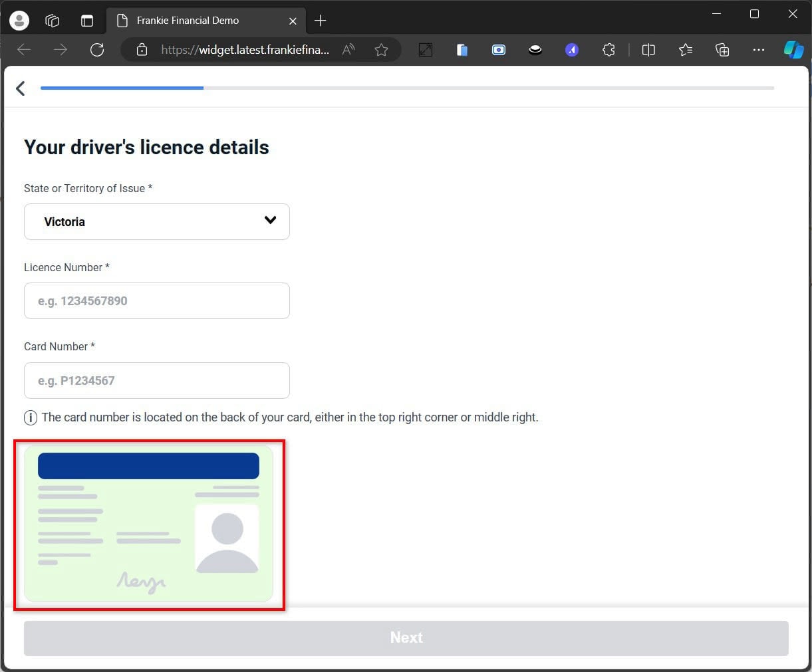Open the Microsoft Copilot sidebar
This screenshot has height=672, width=812.
(x=793, y=49)
